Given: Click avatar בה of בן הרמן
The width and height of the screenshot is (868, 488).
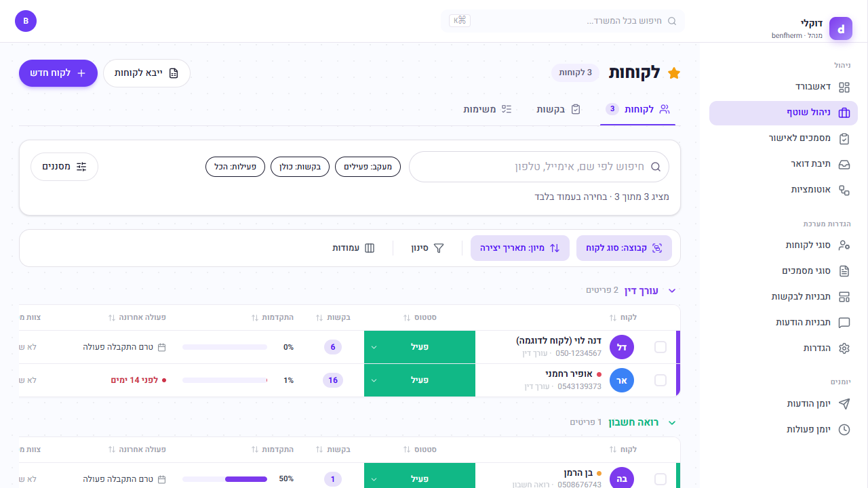Looking at the screenshot, I should click(x=622, y=478).
